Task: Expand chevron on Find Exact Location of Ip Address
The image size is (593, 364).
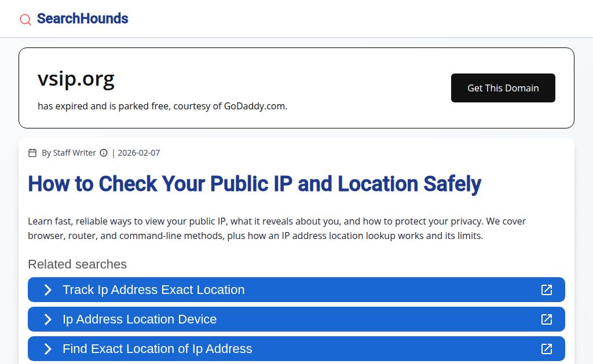Action: 48,348
